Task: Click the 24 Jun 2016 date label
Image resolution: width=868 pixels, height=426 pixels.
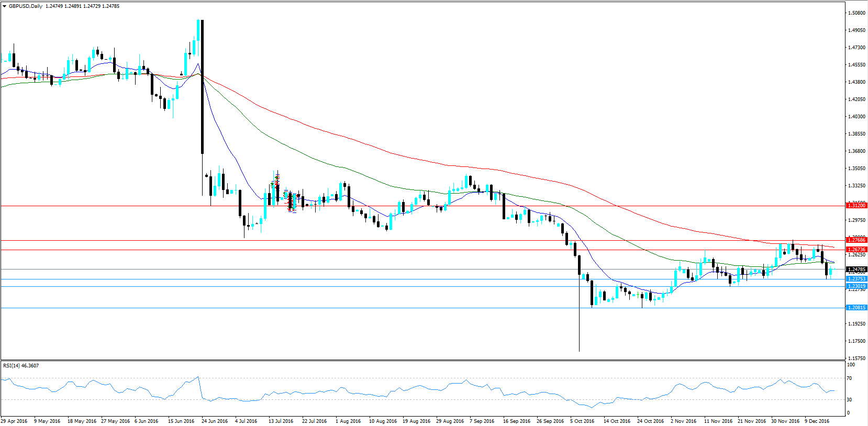Action: tap(215, 421)
